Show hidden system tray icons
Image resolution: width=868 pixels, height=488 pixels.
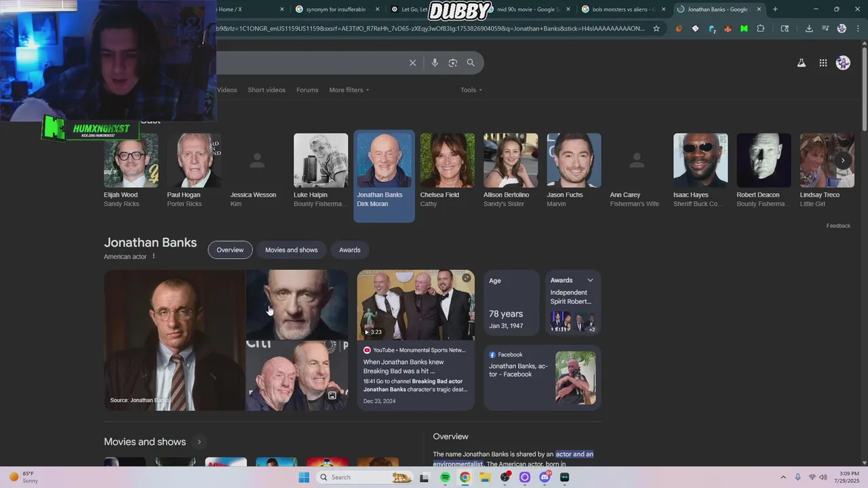click(x=783, y=477)
